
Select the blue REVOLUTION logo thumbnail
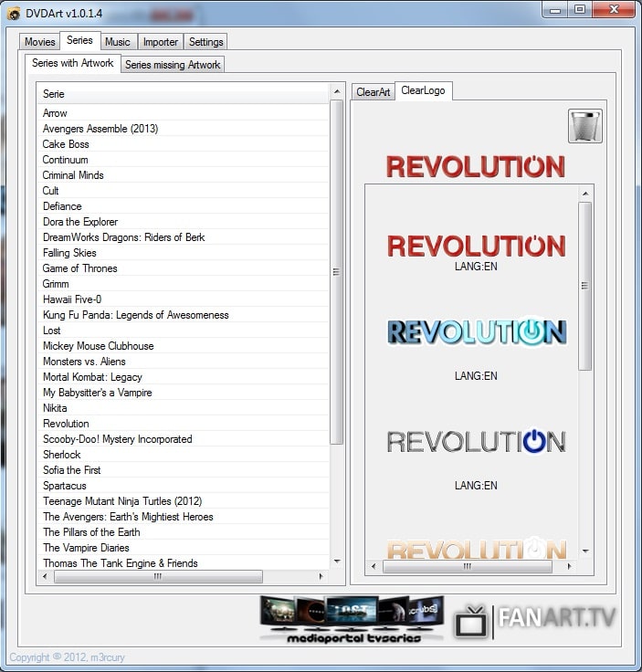click(x=477, y=331)
